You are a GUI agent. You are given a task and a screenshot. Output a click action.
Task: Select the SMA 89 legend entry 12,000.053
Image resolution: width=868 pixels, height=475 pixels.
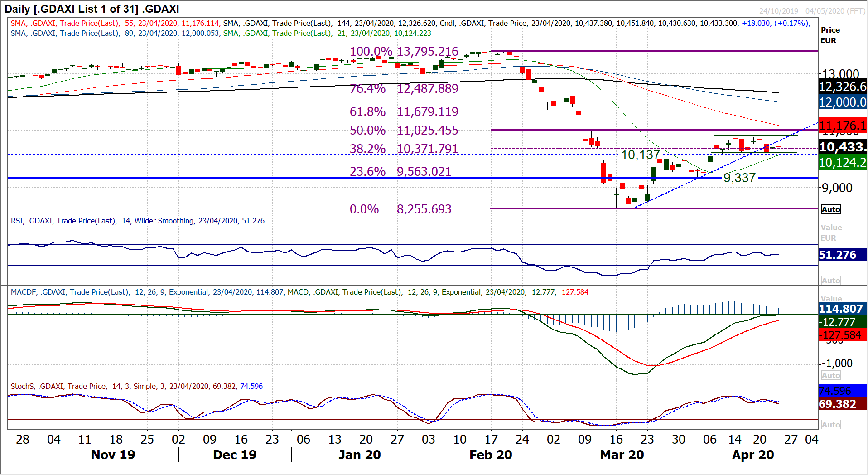coord(116,33)
